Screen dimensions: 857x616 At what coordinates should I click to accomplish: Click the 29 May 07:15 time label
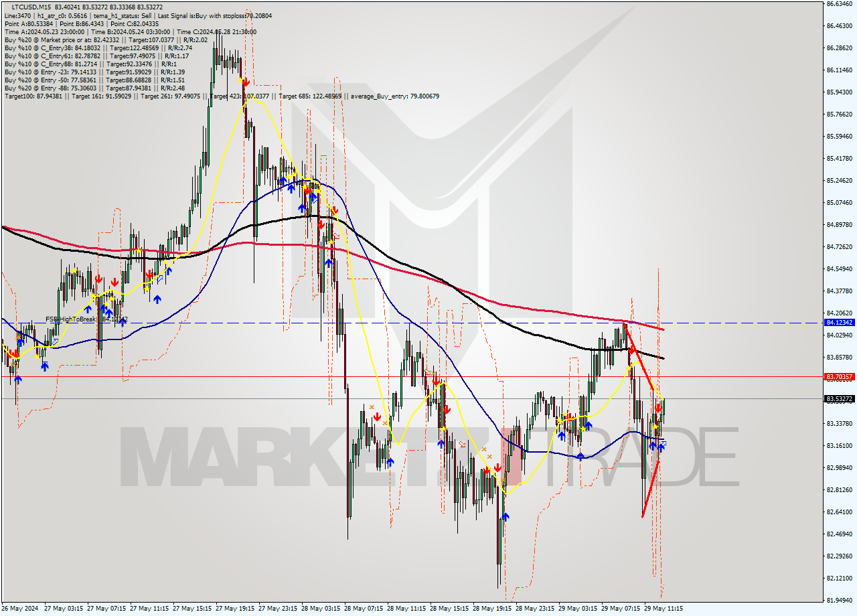click(621, 609)
